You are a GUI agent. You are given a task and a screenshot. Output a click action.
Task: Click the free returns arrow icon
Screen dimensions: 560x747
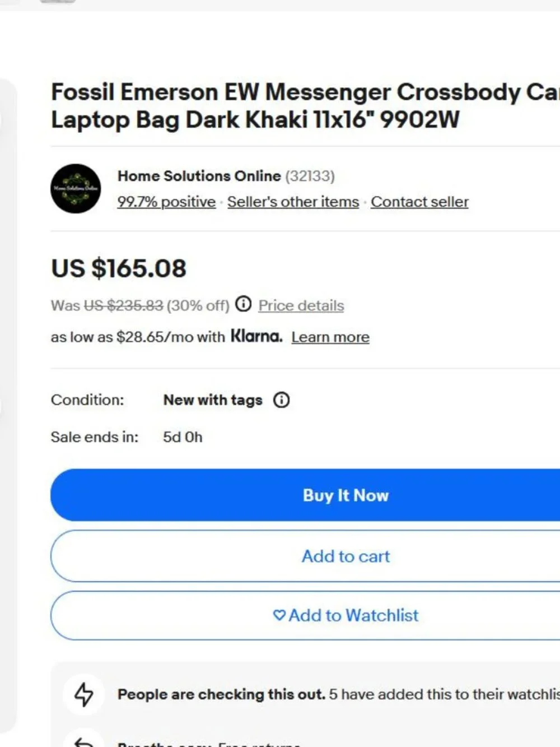(84, 743)
